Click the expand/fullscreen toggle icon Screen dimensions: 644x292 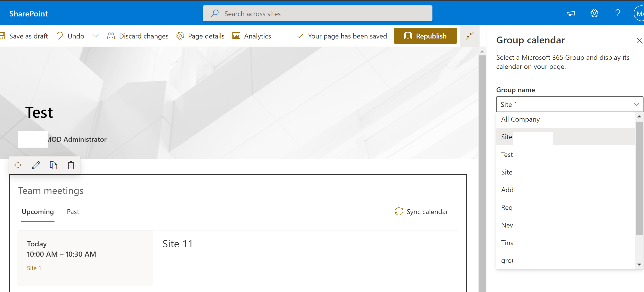tap(470, 36)
